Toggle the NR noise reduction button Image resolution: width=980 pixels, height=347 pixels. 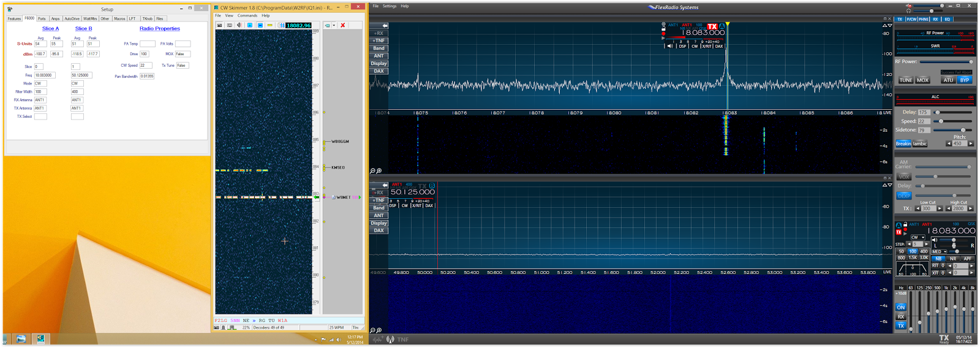(952, 259)
